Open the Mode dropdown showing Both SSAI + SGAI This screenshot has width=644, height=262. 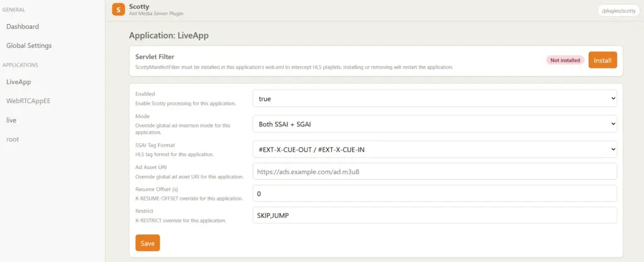click(x=435, y=124)
